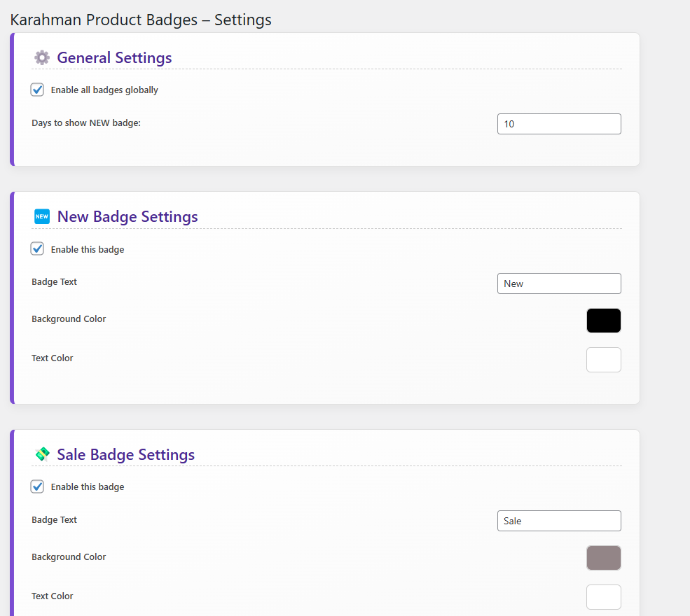
Task: Open the white text color swatch for Sale badge
Action: point(603,597)
